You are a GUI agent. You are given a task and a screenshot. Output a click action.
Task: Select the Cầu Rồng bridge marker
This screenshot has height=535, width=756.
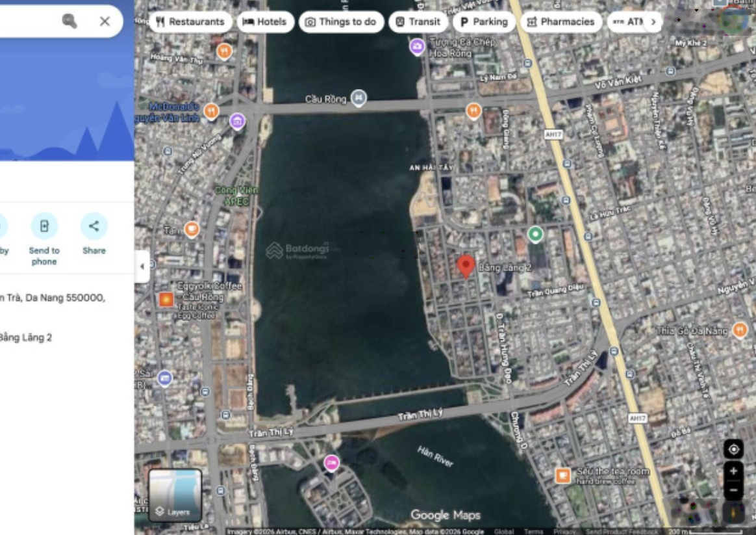359,99
